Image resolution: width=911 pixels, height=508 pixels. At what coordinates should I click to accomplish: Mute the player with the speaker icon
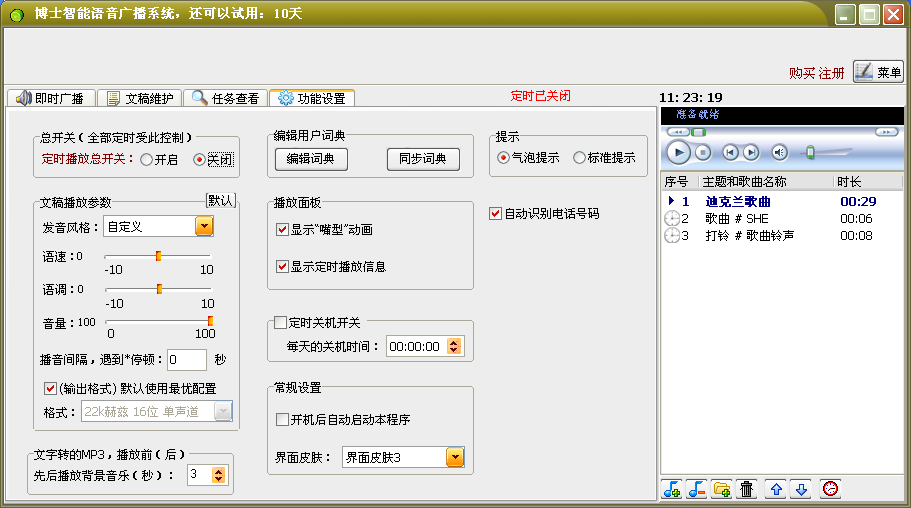coord(780,153)
